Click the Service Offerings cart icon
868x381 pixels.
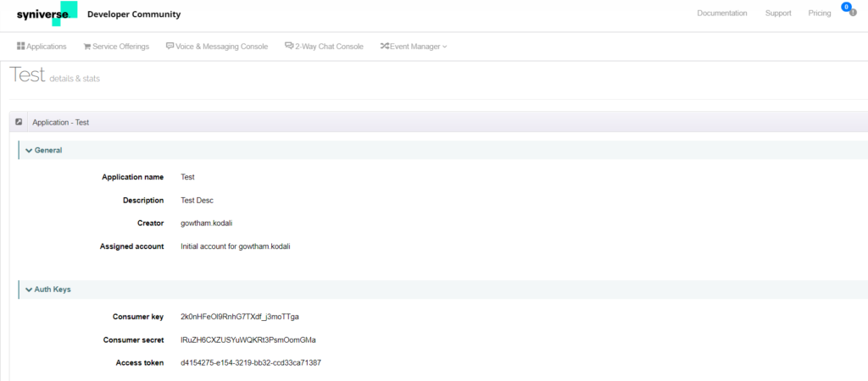[x=86, y=47]
